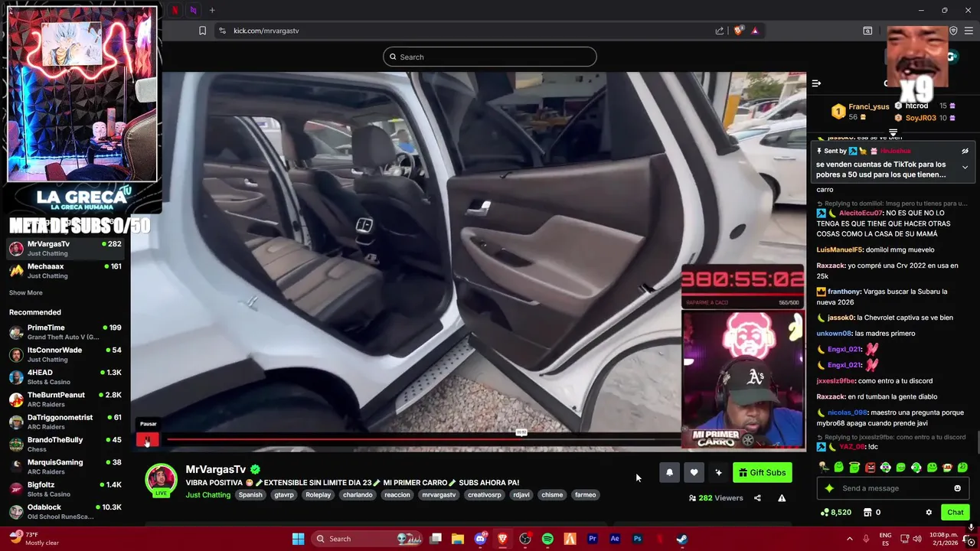Open recommended channel MarquisGaming

point(65,467)
